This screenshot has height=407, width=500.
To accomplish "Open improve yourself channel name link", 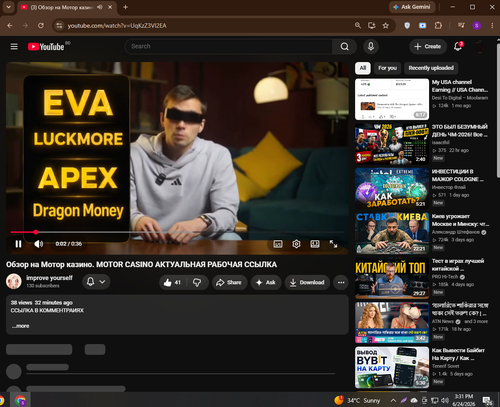I will pyautogui.click(x=49, y=278).
